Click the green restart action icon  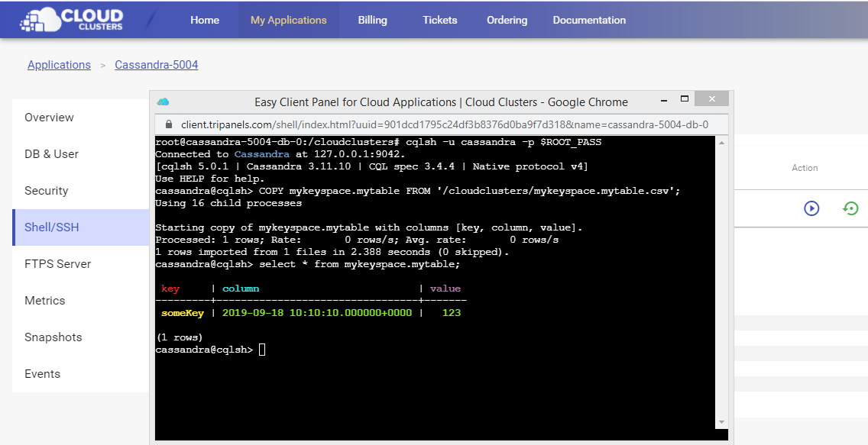850,208
